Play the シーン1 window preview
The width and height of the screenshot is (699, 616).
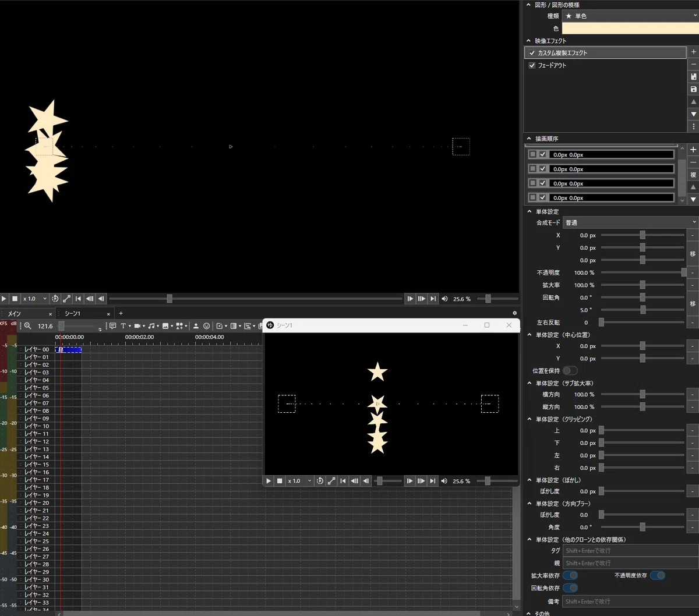(x=269, y=481)
